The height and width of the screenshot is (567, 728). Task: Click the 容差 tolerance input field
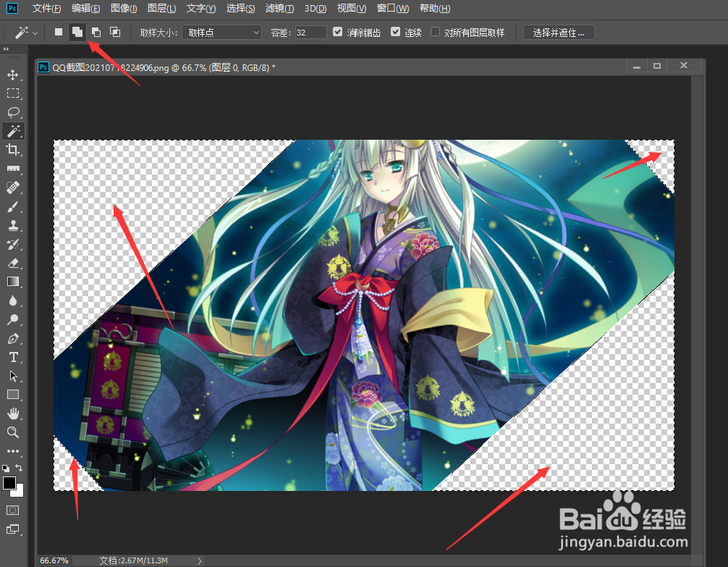pos(310,33)
